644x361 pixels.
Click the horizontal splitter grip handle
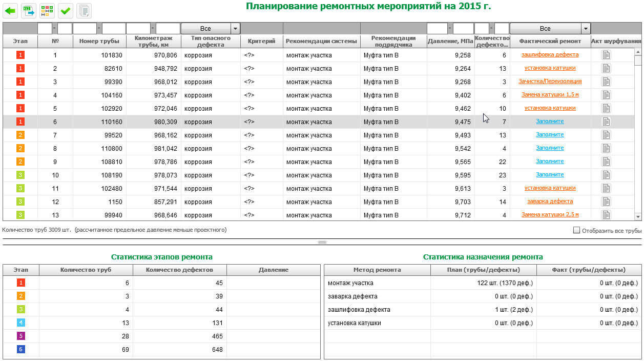(x=322, y=242)
